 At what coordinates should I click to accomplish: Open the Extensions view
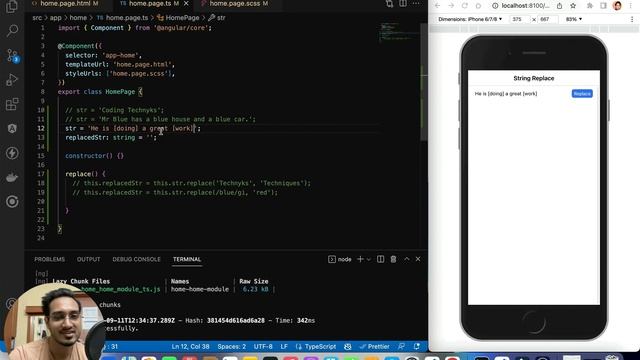tap(12, 104)
